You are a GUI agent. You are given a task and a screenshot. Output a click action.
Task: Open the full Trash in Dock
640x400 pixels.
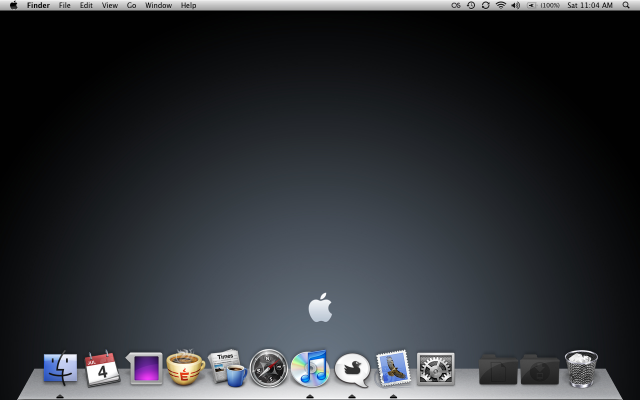[581, 368]
